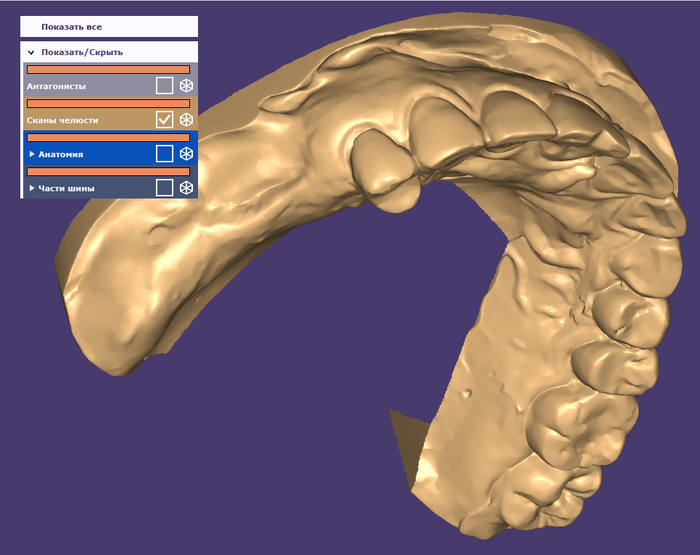Select the Сканы челюсти row label
The height and width of the screenshot is (555, 700).
(x=62, y=121)
